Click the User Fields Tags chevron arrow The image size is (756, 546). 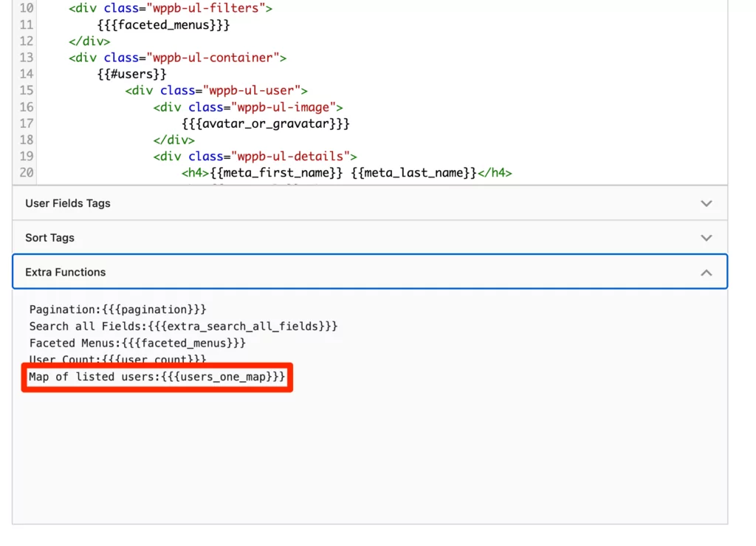tap(706, 203)
